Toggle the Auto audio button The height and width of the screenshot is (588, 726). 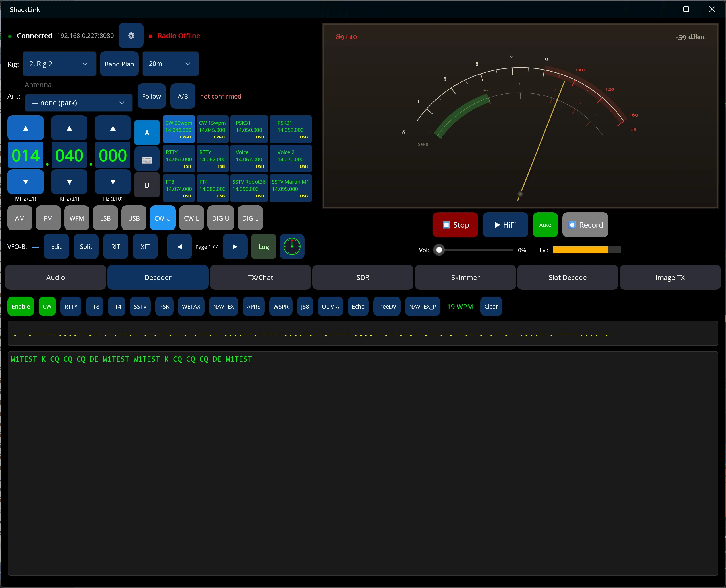coord(545,225)
